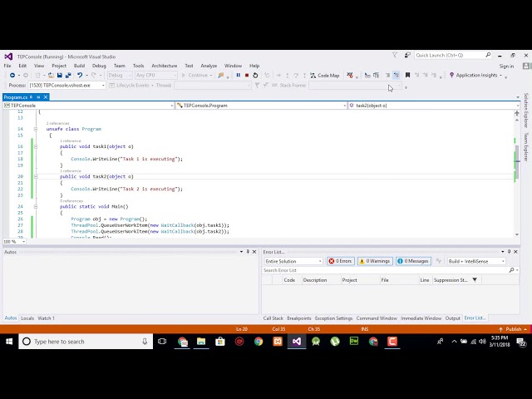Toggle the 0 Messages filter button
This screenshot has width=532, height=399.
click(x=413, y=261)
